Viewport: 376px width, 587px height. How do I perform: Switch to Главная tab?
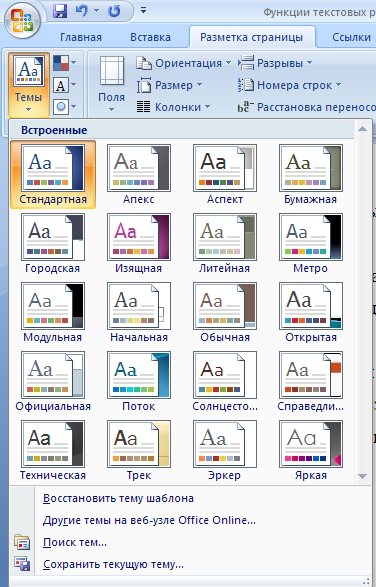click(x=81, y=37)
